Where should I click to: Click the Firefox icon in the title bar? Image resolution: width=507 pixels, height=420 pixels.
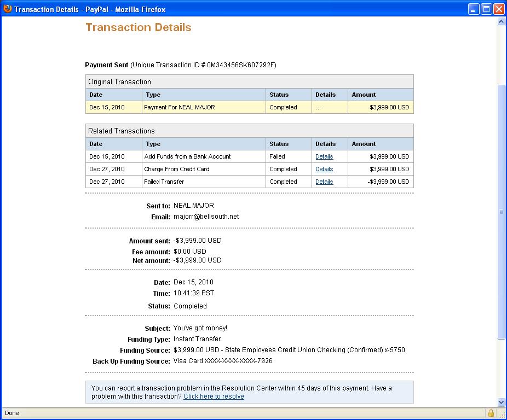pyautogui.click(x=7, y=9)
